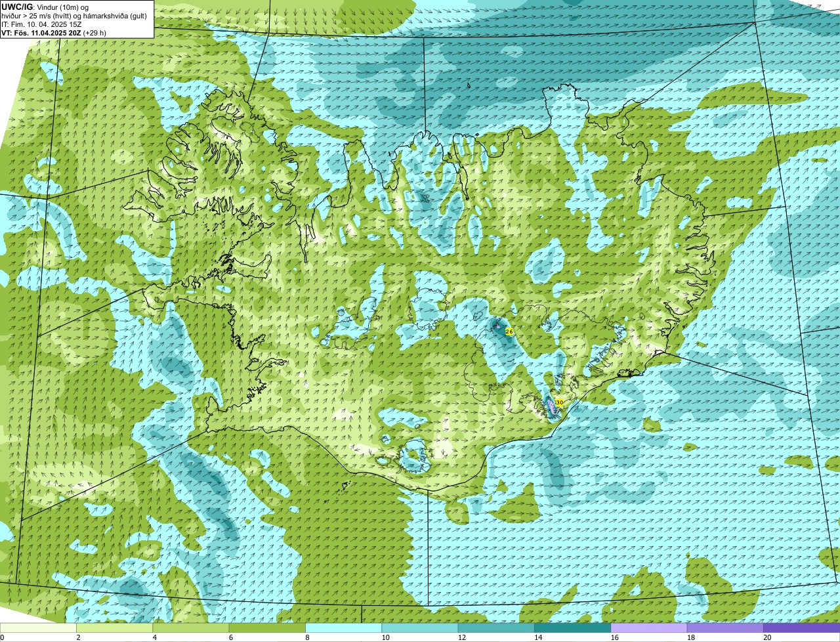Click the 6–8 m/s green legend swatch
The width and height of the screenshot is (840, 642).
(x=267, y=628)
